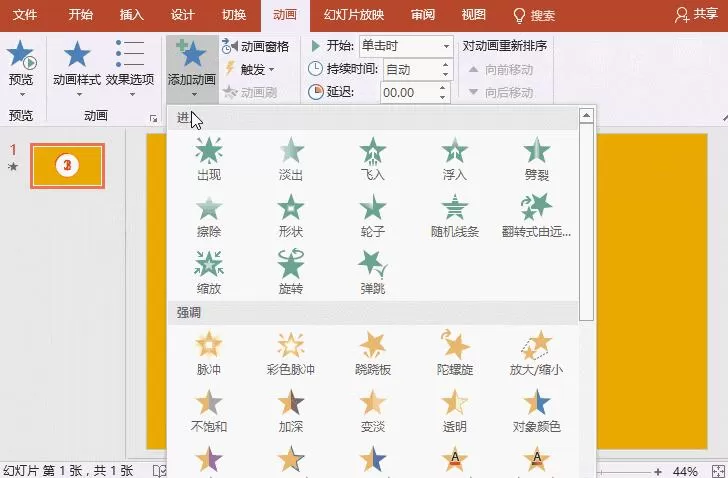This screenshot has width=728, height=478.
Task: Click the 共享 share button
Action: point(696,14)
